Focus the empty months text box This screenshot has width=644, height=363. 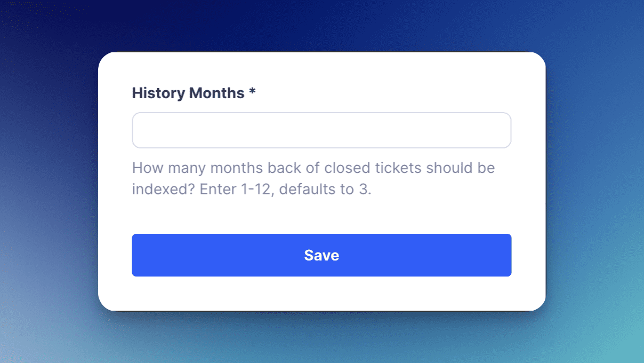point(321,130)
